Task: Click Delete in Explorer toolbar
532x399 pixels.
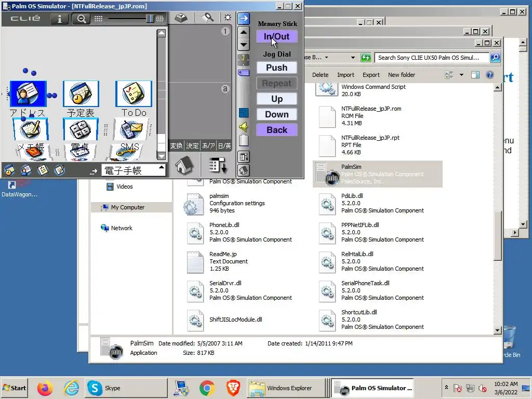Action: point(320,75)
